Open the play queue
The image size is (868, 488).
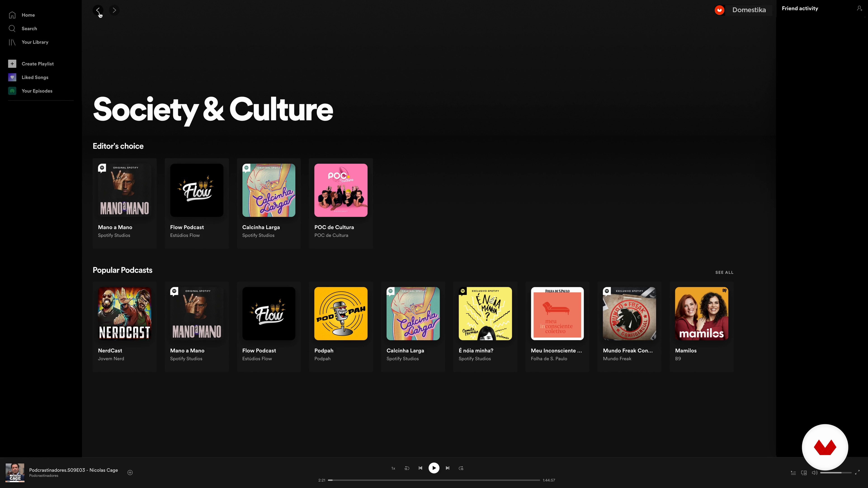793,472
